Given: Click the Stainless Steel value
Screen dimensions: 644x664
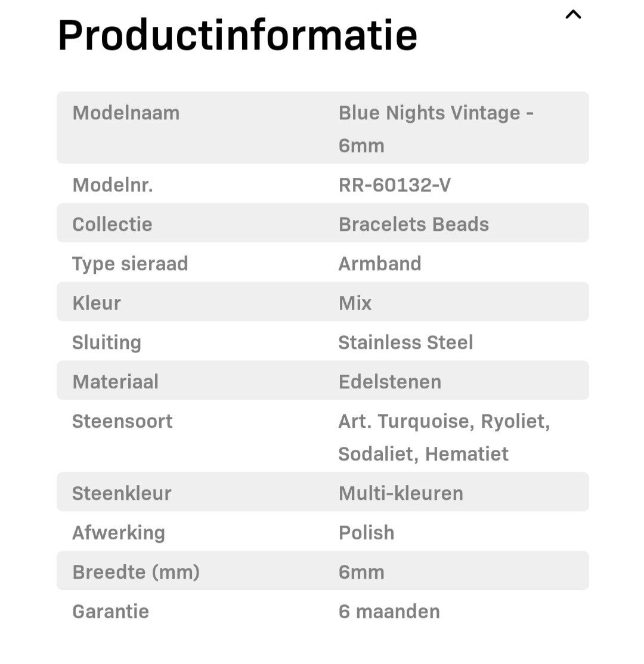Looking at the screenshot, I should [x=405, y=342].
